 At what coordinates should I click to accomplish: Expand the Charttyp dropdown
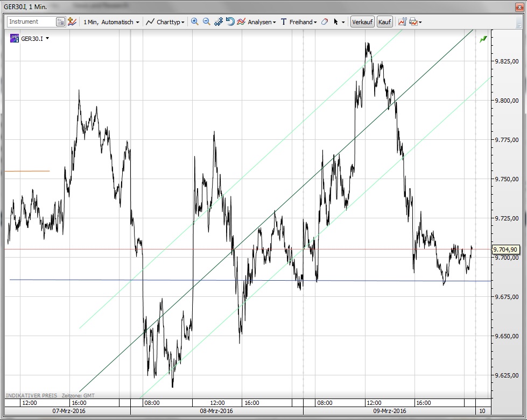pos(166,22)
